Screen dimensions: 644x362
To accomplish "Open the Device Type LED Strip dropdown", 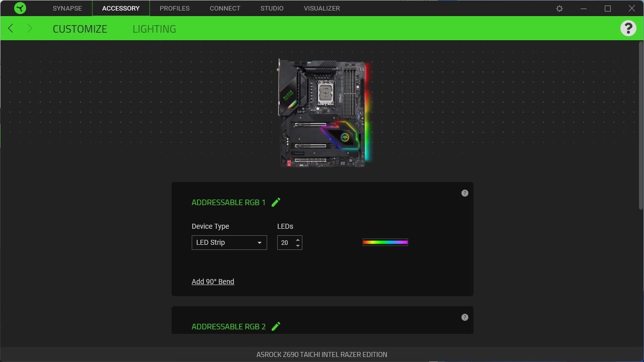I will tap(229, 242).
